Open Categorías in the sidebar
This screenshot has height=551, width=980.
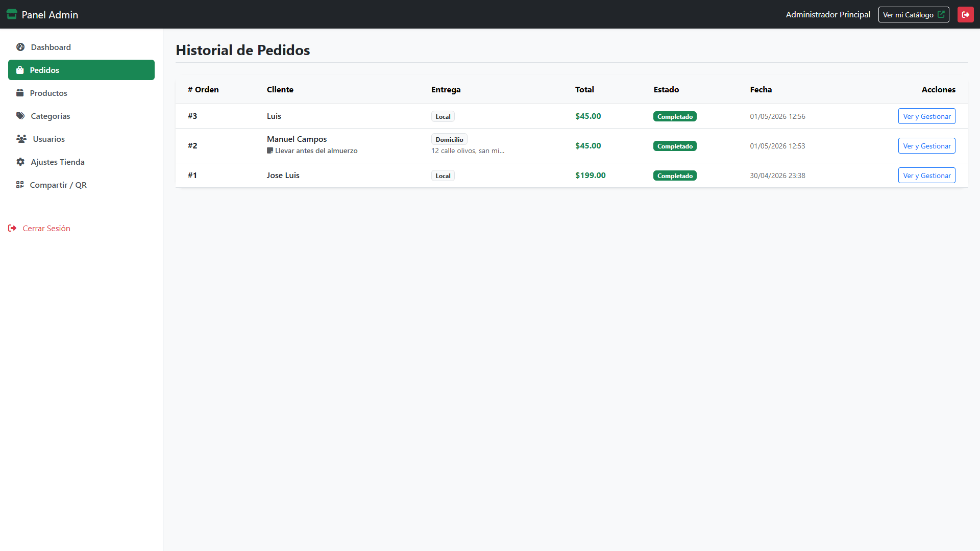tap(81, 116)
